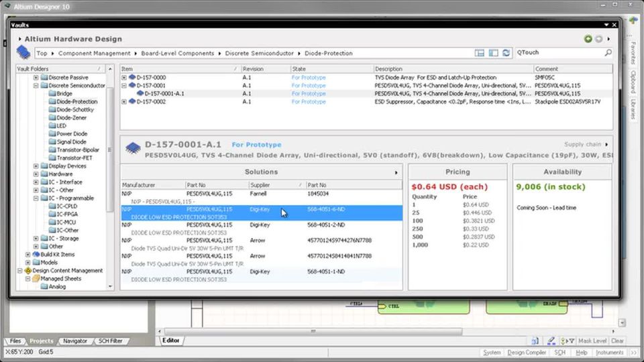Screen dimensions: 644x362
Task: Click the Design Content Management icon
Action: (x=28, y=270)
